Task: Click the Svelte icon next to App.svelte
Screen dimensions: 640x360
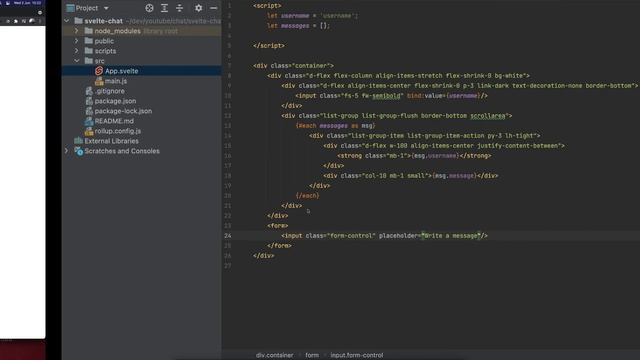Action: (99, 71)
